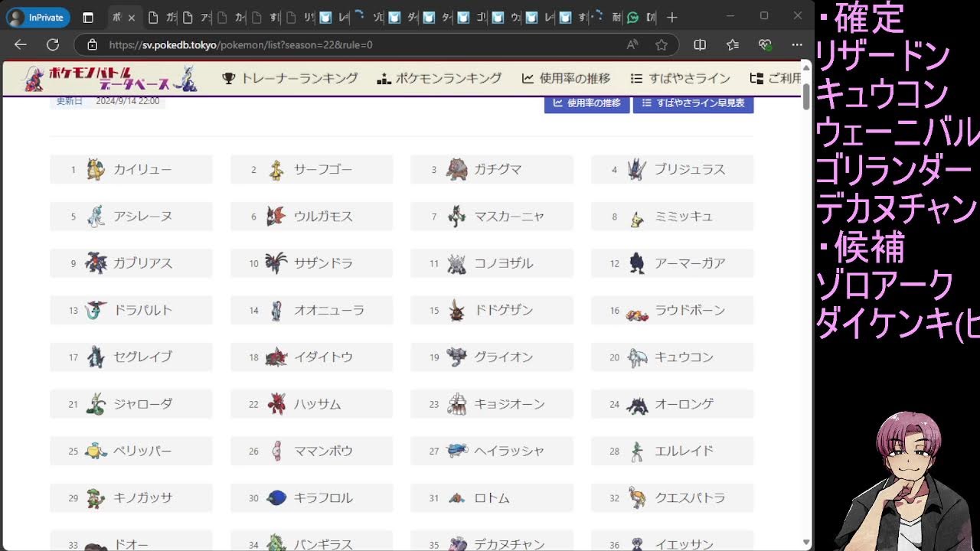Select the ヘイラッシャ text label
This screenshot has height=551, width=980.
[509, 451]
